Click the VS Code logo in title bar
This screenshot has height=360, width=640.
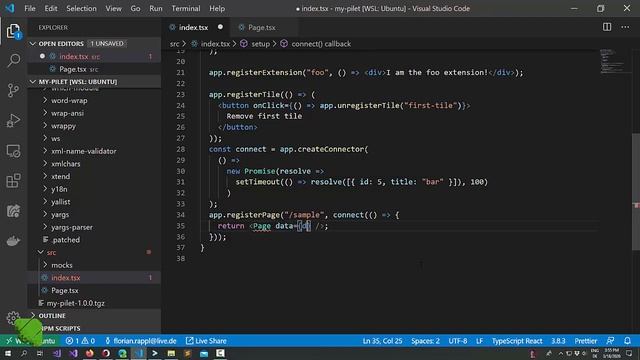pyautogui.click(x=9, y=8)
